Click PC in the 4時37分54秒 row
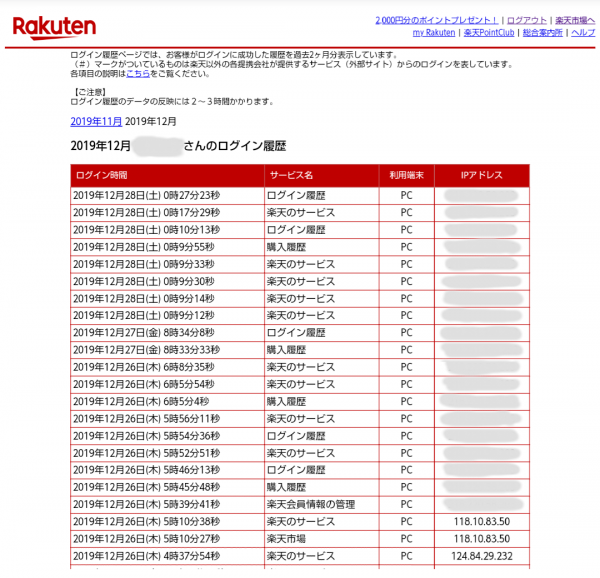 click(406, 556)
